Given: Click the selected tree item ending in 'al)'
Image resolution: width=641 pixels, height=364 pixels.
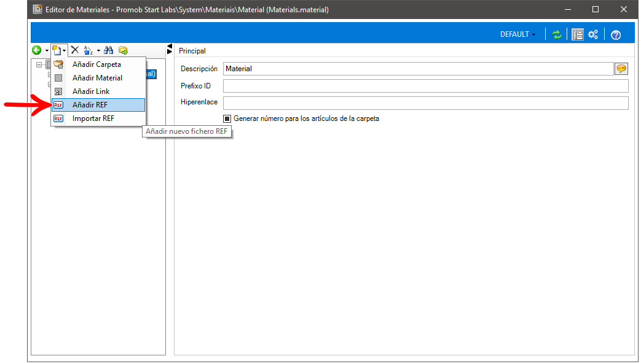Looking at the screenshot, I should [151, 74].
